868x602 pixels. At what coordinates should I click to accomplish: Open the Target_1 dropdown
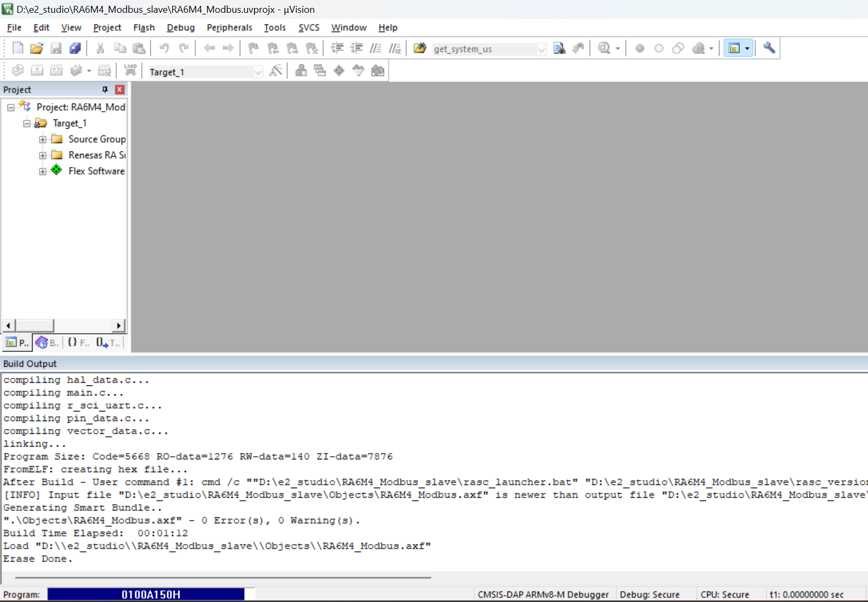click(x=258, y=72)
